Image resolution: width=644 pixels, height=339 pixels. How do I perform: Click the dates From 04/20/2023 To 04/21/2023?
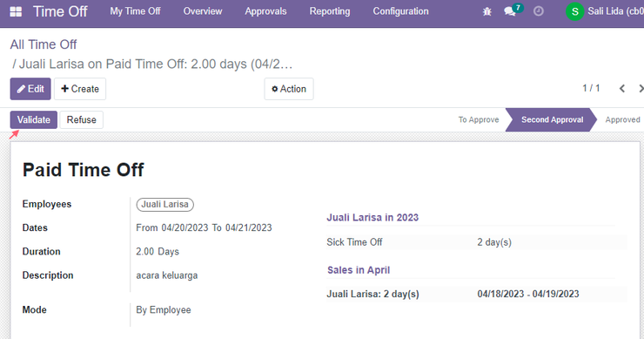(x=205, y=228)
